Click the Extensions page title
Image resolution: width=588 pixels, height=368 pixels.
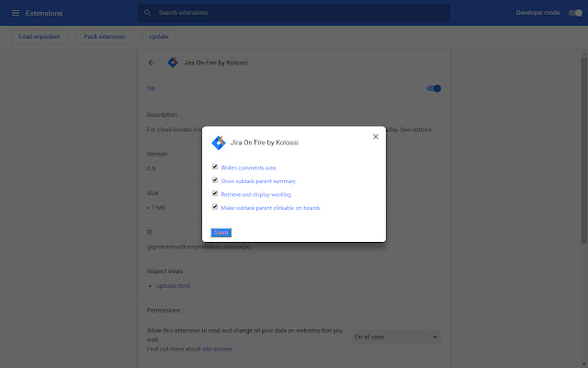click(x=44, y=13)
